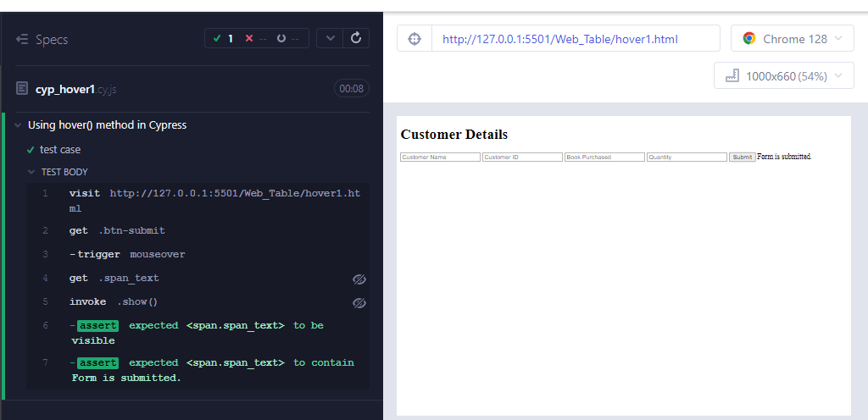The height and width of the screenshot is (420, 868).
Task: Rerun all tests with reload icon
Action: [357, 38]
